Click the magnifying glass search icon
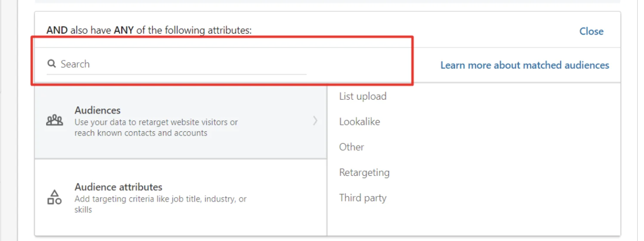This screenshot has height=241, width=644. (51, 64)
